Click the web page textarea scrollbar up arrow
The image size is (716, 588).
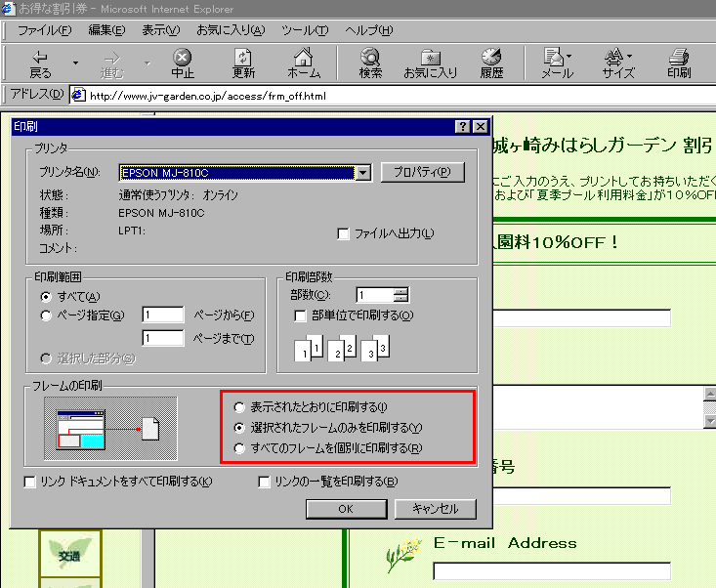tap(709, 393)
